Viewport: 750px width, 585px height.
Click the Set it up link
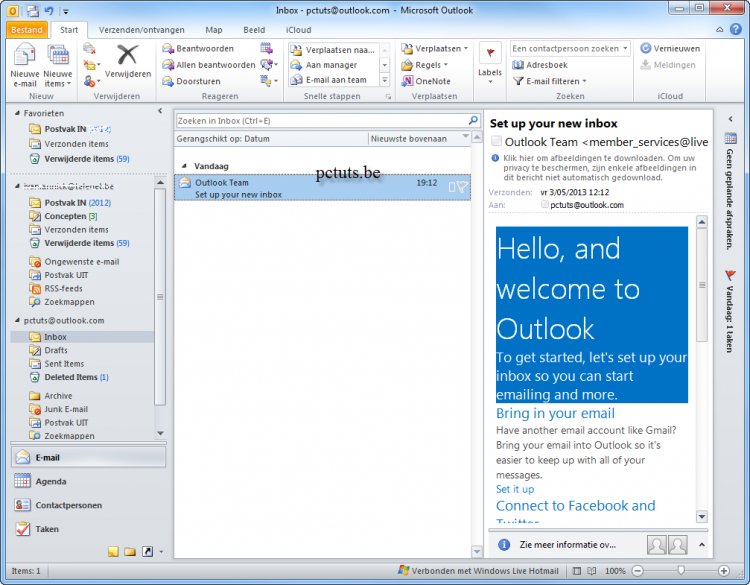(x=515, y=489)
